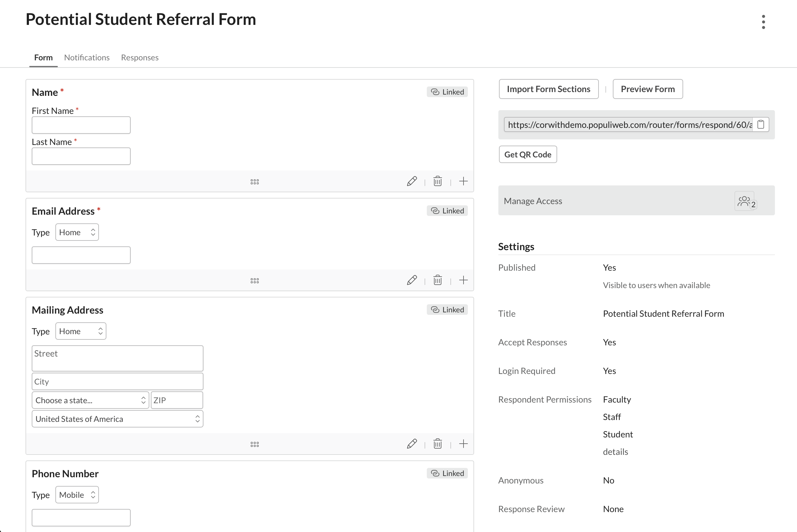
Task: Open the Email Address Type dropdown
Action: (x=77, y=232)
